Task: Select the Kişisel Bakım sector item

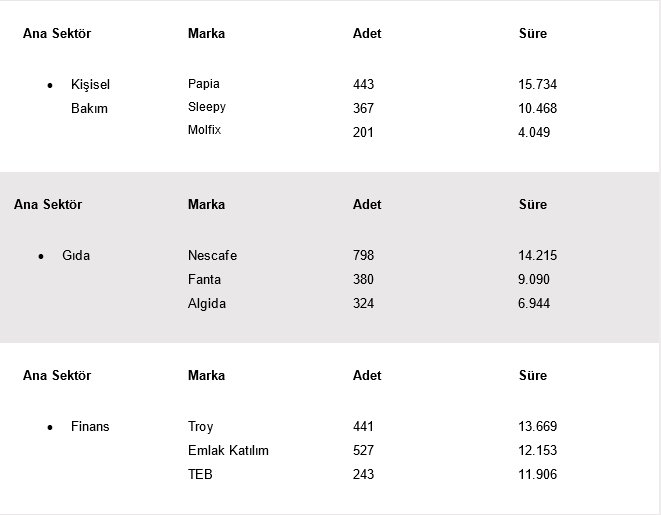Action: click(x=89, y=96)
